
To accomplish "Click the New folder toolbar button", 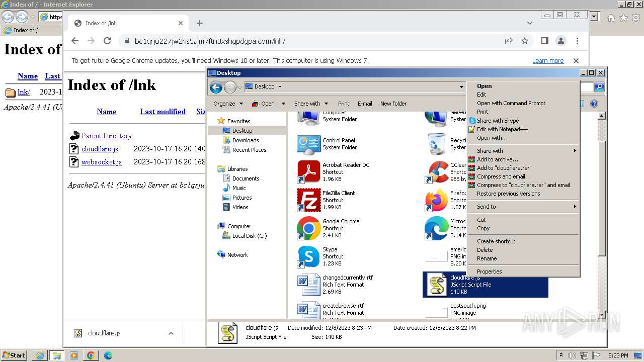I will point(393,104).
